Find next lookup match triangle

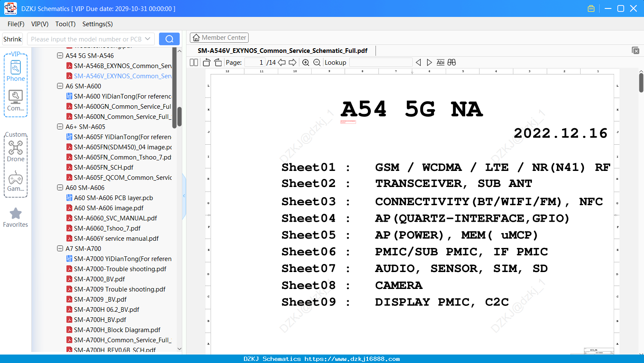(x=429, y=63)
